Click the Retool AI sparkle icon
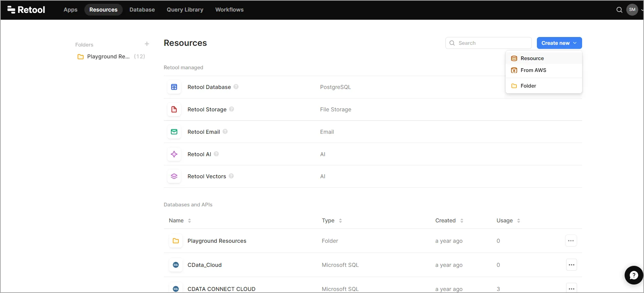Viewport: 644px width, 293px height. (x=174, y=154)
